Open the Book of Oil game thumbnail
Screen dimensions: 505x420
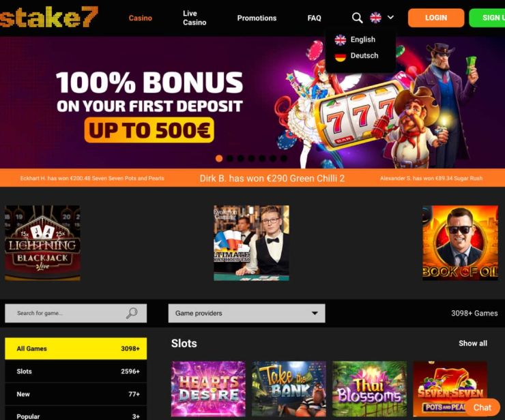click(x=460, y=243)
